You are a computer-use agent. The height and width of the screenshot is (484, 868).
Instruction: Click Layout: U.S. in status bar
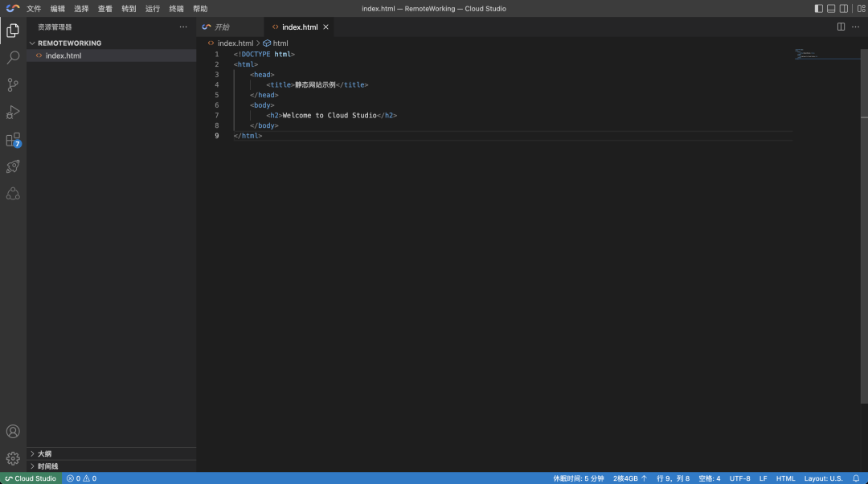[823, 478]
